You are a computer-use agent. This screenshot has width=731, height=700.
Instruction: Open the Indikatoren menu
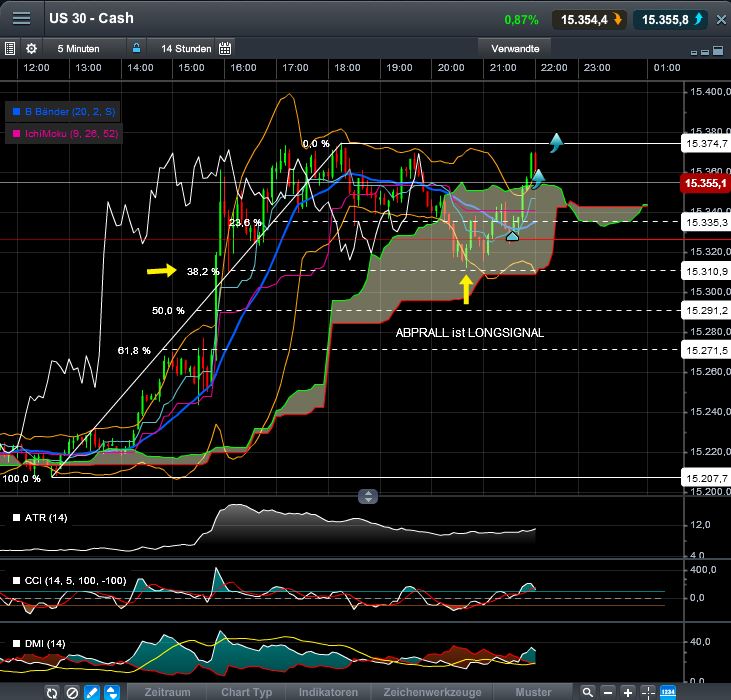coord(328,693)
